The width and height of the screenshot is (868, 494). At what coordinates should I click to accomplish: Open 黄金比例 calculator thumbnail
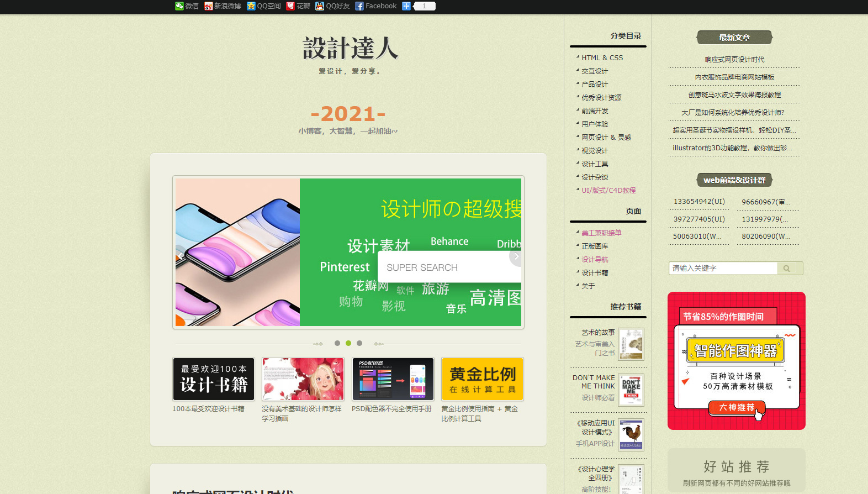(483, 379)
